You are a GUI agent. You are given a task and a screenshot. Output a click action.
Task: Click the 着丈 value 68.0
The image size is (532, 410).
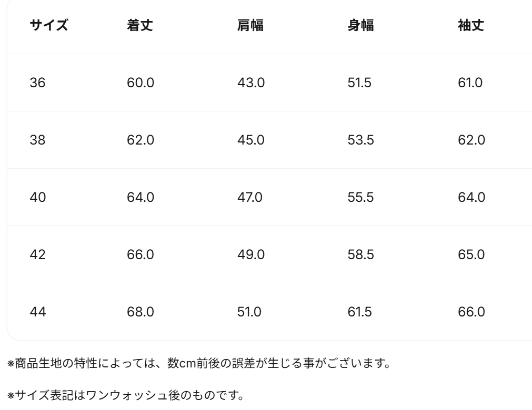[x=140, y=312]
